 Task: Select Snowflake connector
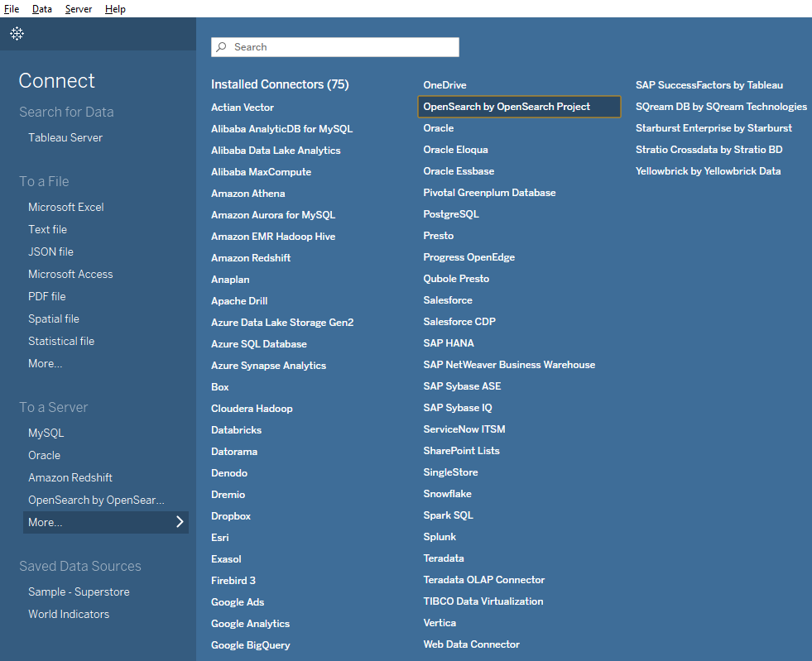pos(448,494)
